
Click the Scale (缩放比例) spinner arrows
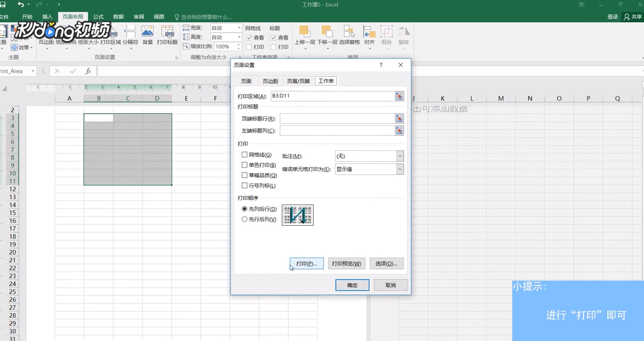click(238, 46)
